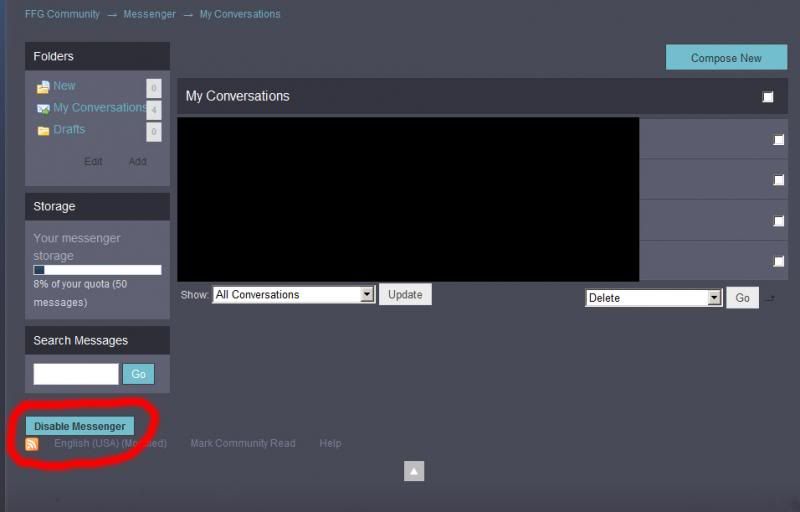The width and height of the screenshot is (800, 512).
Task: Click the scroll-to-top arrow icon
Action: coord(414,471)
